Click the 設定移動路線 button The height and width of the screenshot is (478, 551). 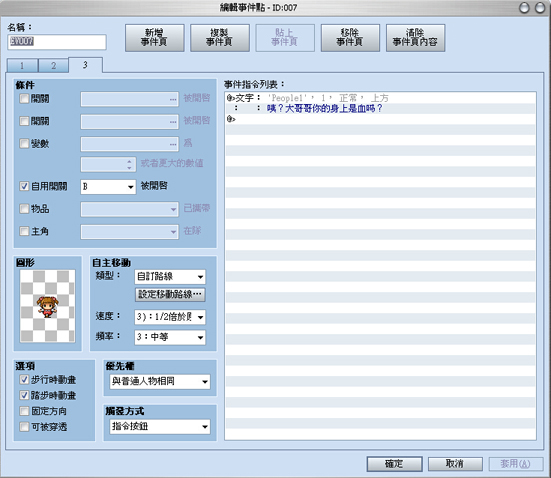[170, 295]
